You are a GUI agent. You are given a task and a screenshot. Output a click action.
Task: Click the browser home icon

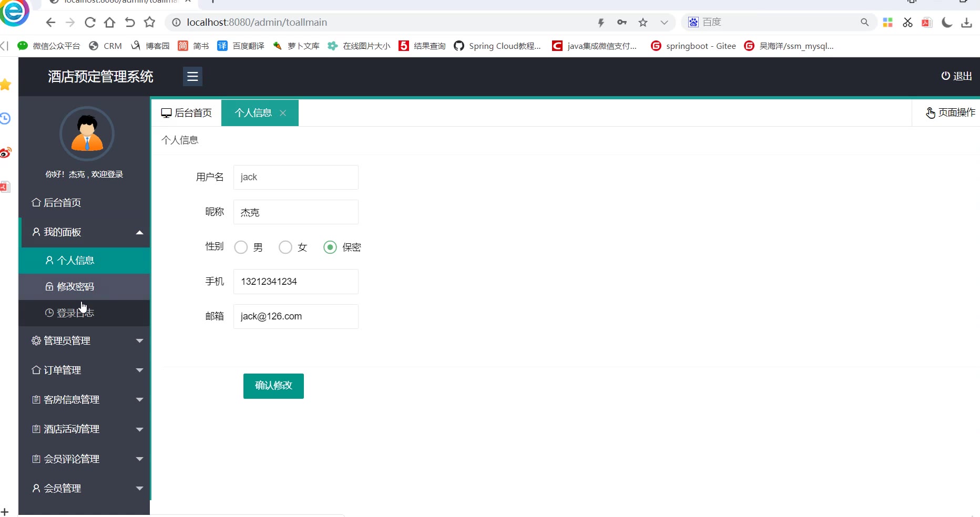coord(109,23)
